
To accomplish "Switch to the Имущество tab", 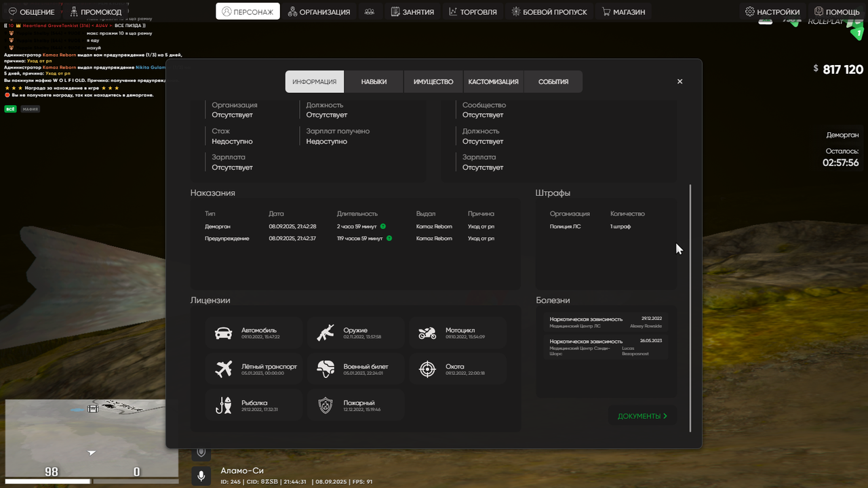I will [x=433, y=81].
